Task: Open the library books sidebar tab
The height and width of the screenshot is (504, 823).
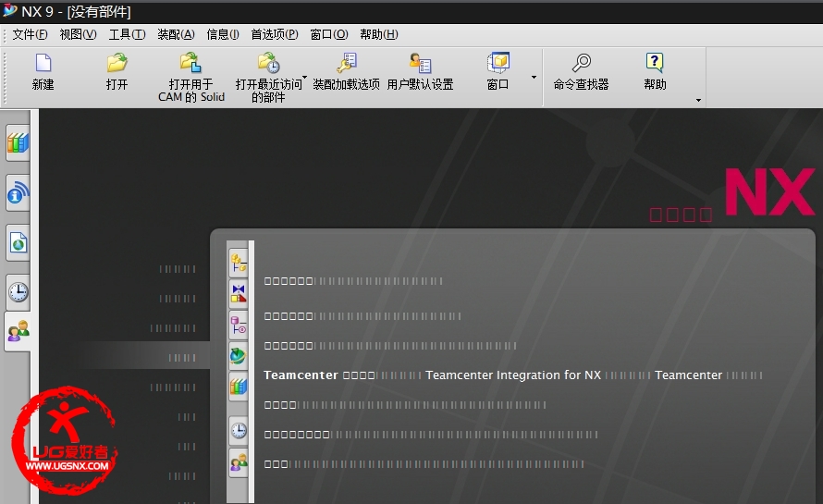Action: pos(18,143)
